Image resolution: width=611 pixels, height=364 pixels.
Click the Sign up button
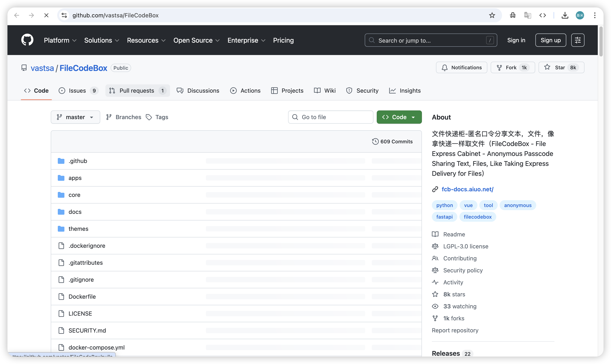click(551, 40)
